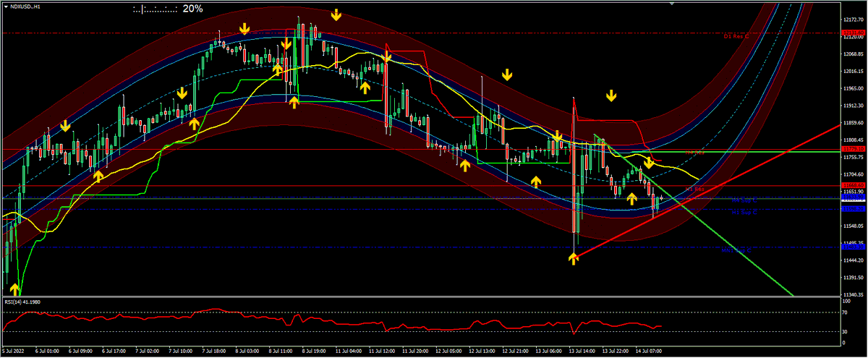This screenshot has height=358, width=868.
Task: Click the gray chart shift triangle marker
Action: tap(673, 4)
